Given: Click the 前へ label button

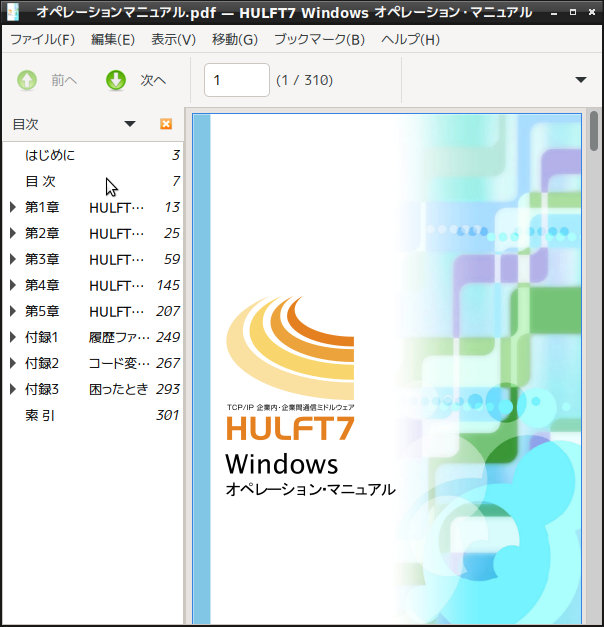Looking at the screenshot, I should 64,80.
